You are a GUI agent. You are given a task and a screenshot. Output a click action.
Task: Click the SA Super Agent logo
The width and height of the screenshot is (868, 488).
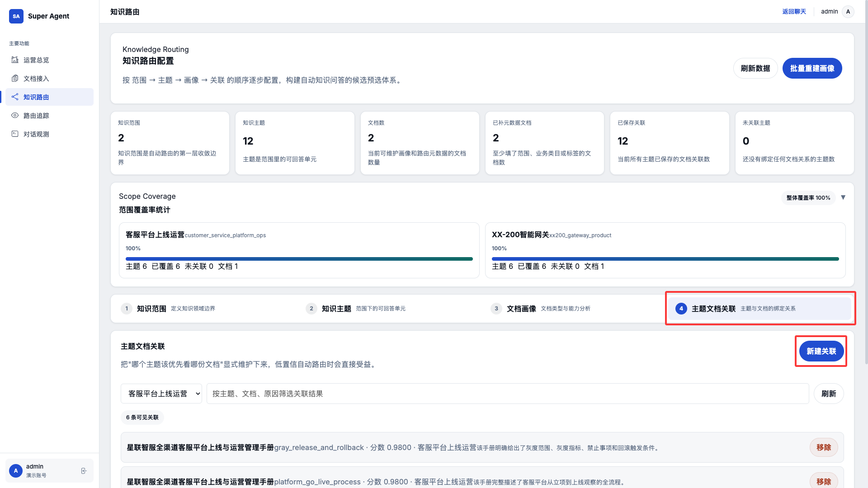pyautogui.click(x=16, y=16)
